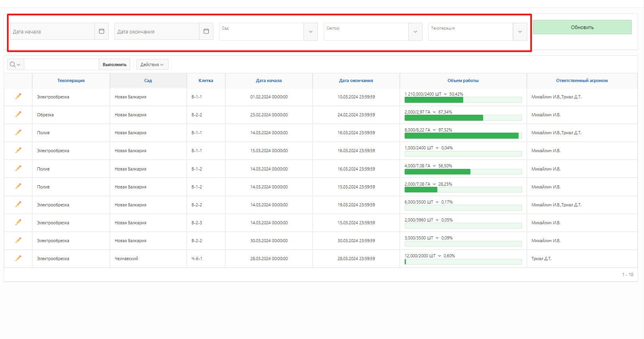Sort by the Клетка column header
Screen dimensions: 644x339
click(206, 80)
